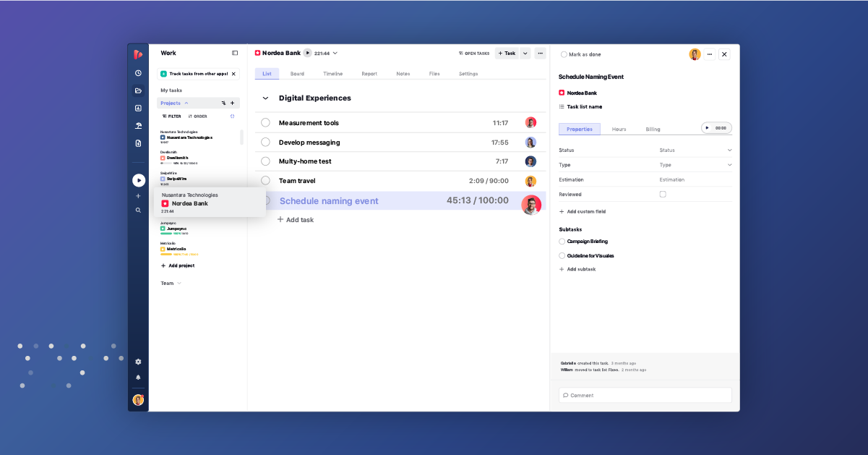Screen dimensions: 868x455
Task: Mark Schedule Naming Event as done
Action: (562, 54)
